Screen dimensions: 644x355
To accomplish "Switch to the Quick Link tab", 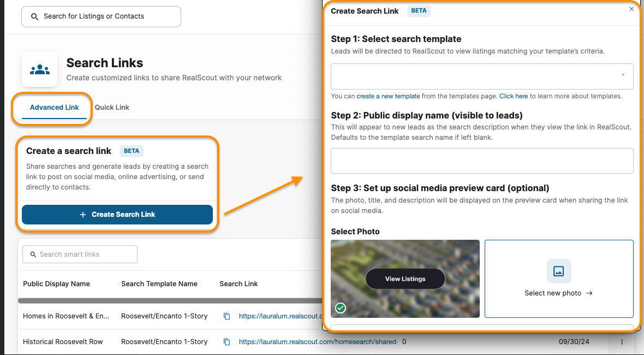I will [112, 107].
